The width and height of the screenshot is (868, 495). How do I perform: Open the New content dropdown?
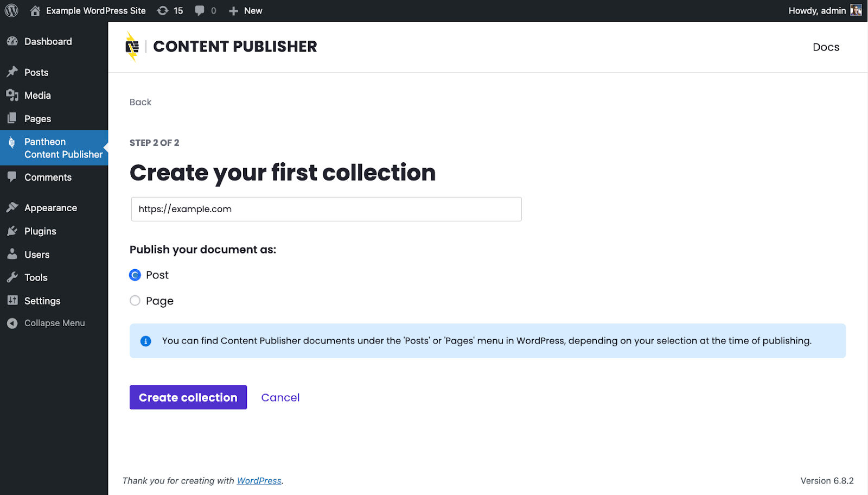246,11
